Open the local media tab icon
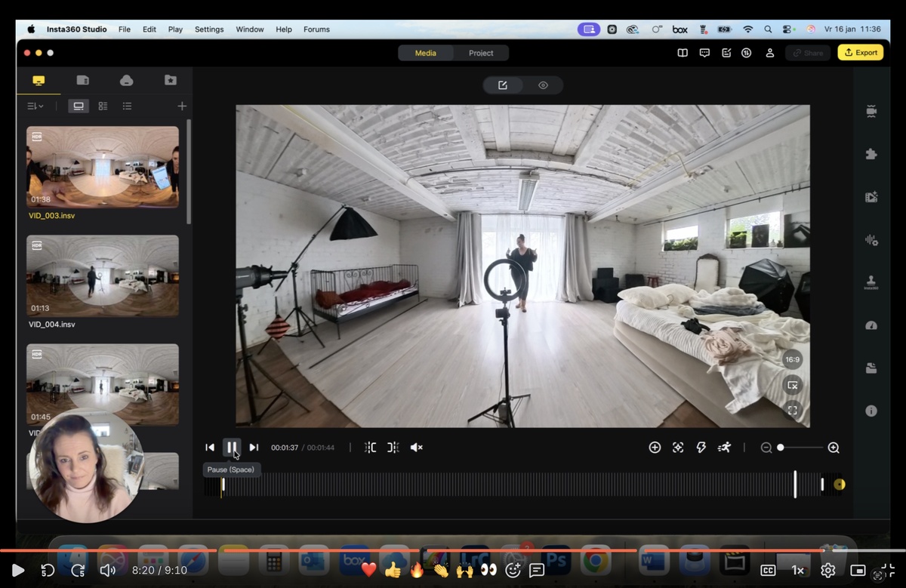 coord(39,81)
